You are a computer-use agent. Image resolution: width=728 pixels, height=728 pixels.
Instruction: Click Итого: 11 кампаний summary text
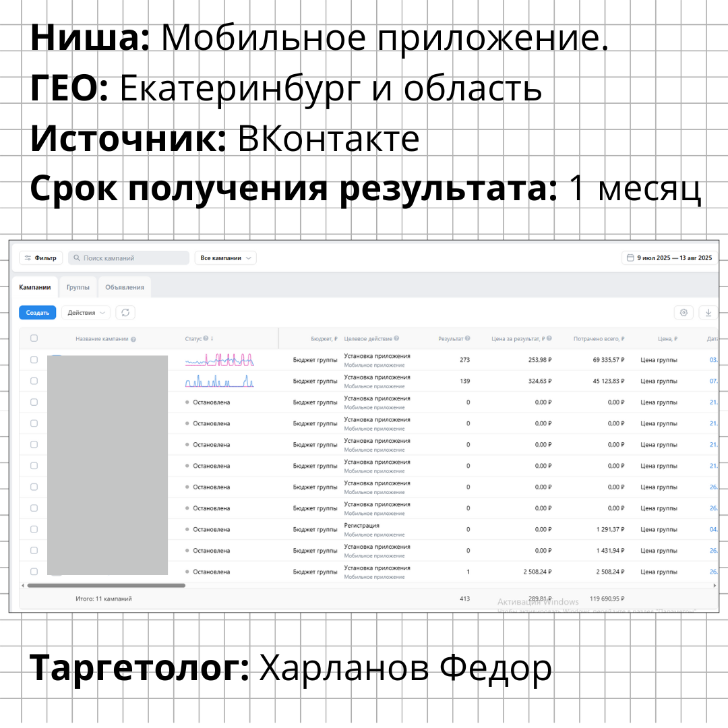coord(104,599)
